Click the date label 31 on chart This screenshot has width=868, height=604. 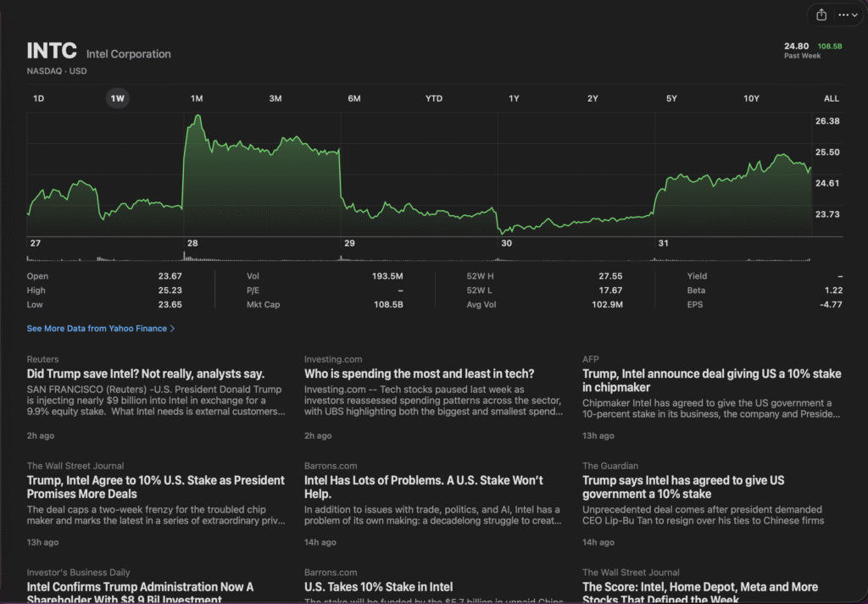[x=663, y=243]
